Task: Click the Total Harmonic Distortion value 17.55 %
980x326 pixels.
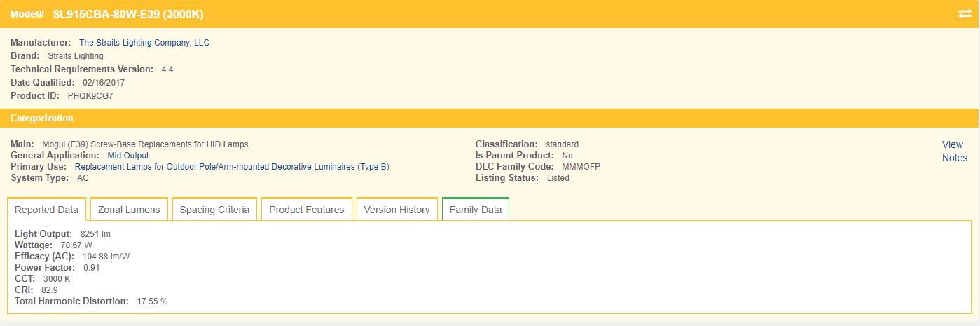Action: (x=152, y=301)
